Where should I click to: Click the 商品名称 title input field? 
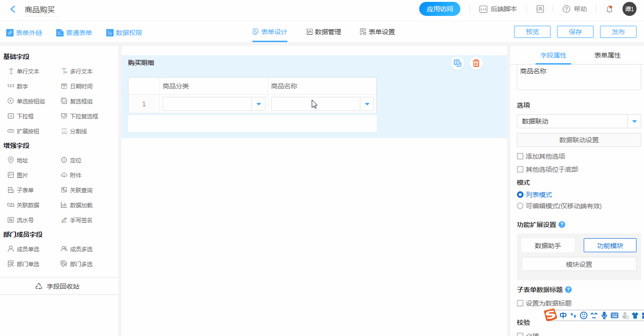tap(579, 77)
